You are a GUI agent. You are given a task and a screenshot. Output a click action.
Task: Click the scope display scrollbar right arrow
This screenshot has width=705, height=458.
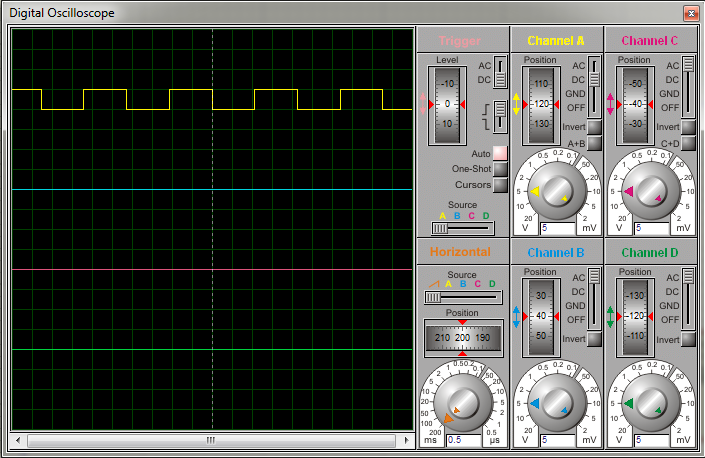407,440
